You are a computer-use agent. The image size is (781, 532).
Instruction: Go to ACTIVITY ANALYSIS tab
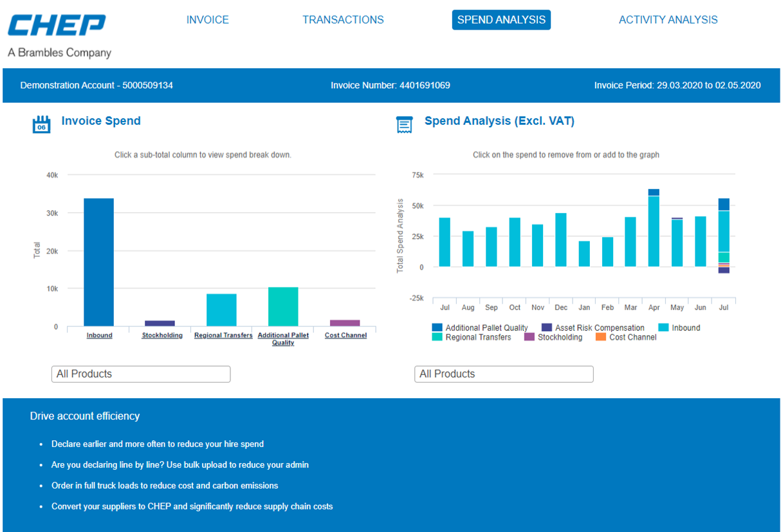point(668,20)
